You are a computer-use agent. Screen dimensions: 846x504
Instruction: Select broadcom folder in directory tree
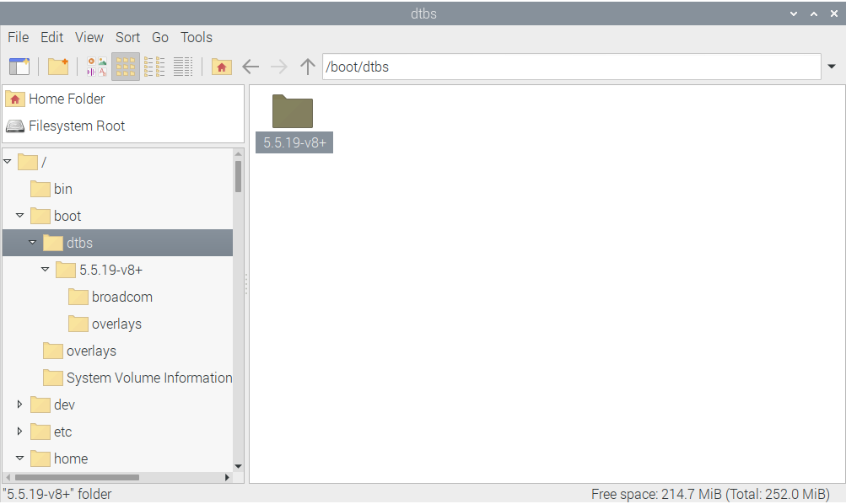tap(121, 297)
